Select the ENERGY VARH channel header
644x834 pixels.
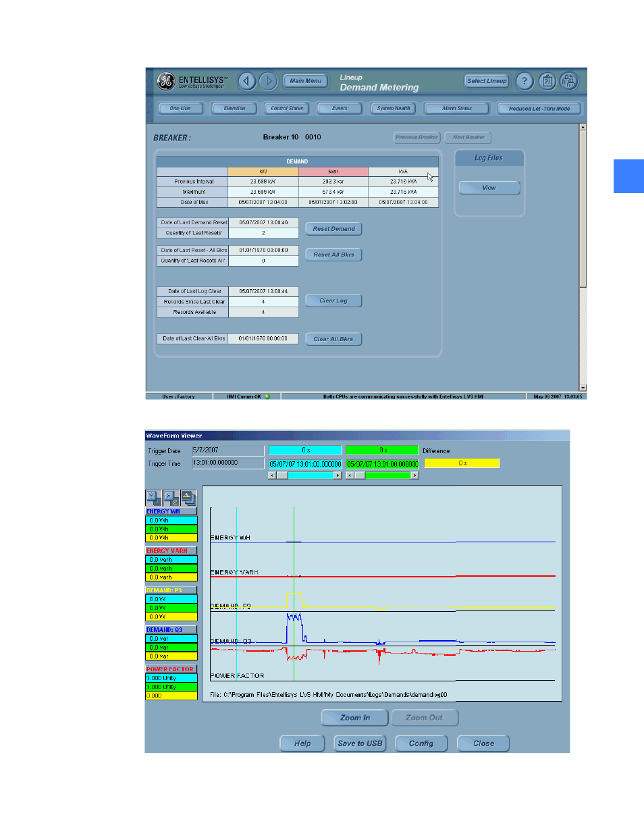click(171, 551)
